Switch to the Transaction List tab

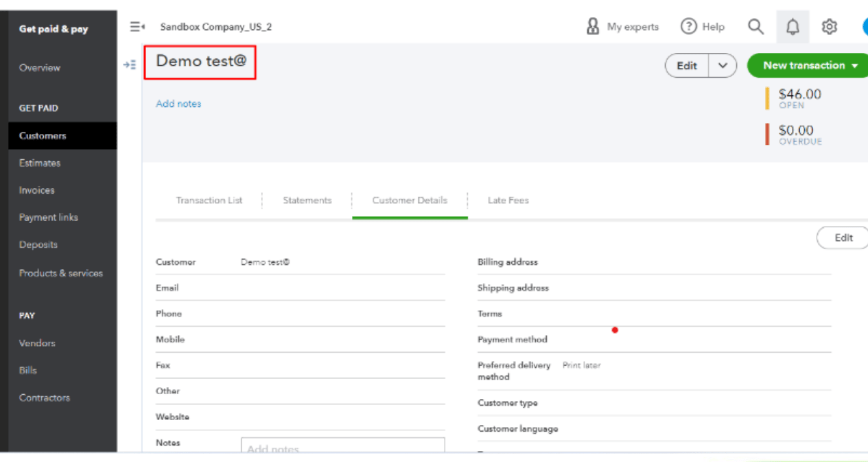[x=209, y=200]
